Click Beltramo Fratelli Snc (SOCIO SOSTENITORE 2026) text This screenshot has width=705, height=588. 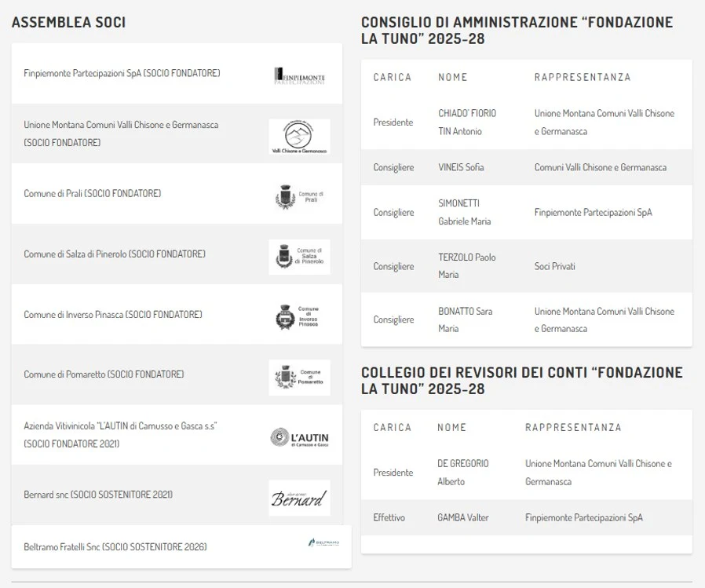(x=115, y=546)
